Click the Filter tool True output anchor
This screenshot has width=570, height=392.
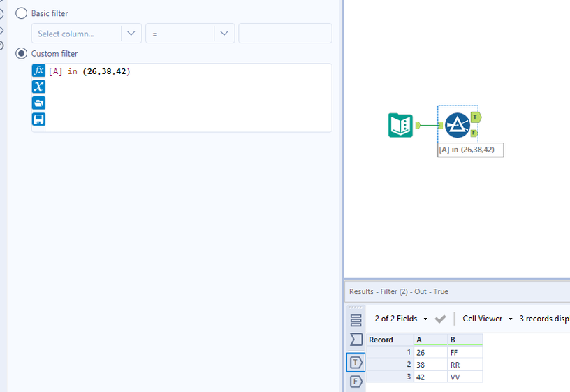pyautogui.click(x=476, y=117)
